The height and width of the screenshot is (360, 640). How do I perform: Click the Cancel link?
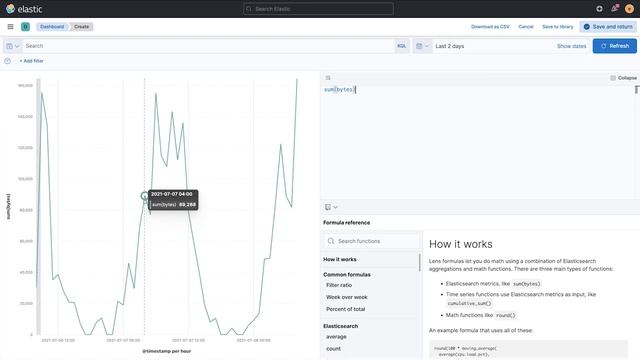(x=526, y=27)
